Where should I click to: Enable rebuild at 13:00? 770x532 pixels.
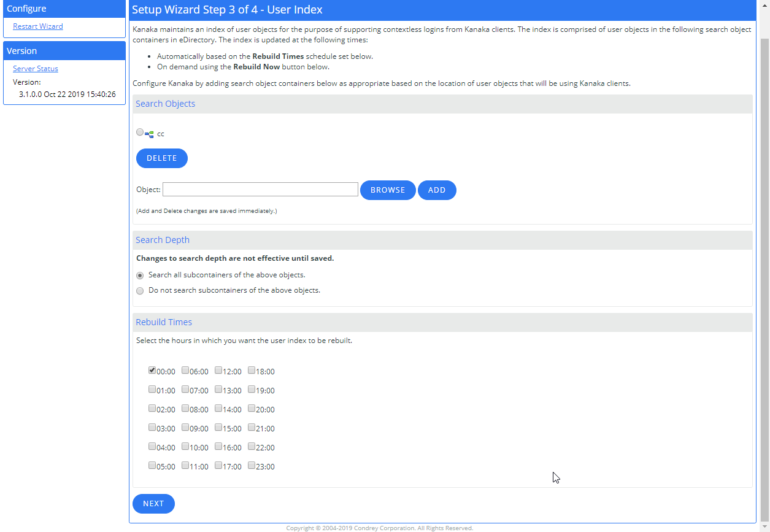pyautogui.click(x=218, y=389)
